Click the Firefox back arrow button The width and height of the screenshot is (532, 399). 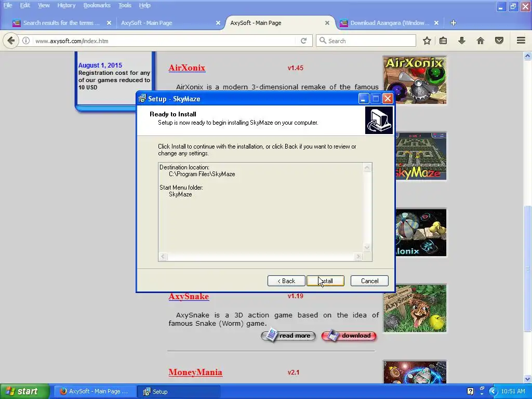(11, 41)
